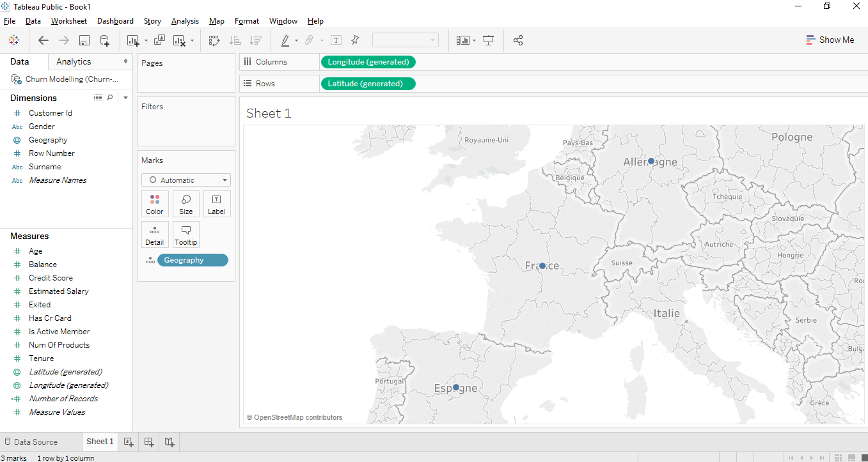
Task: Toggle the Show Me panel
Action: [830, 40]
